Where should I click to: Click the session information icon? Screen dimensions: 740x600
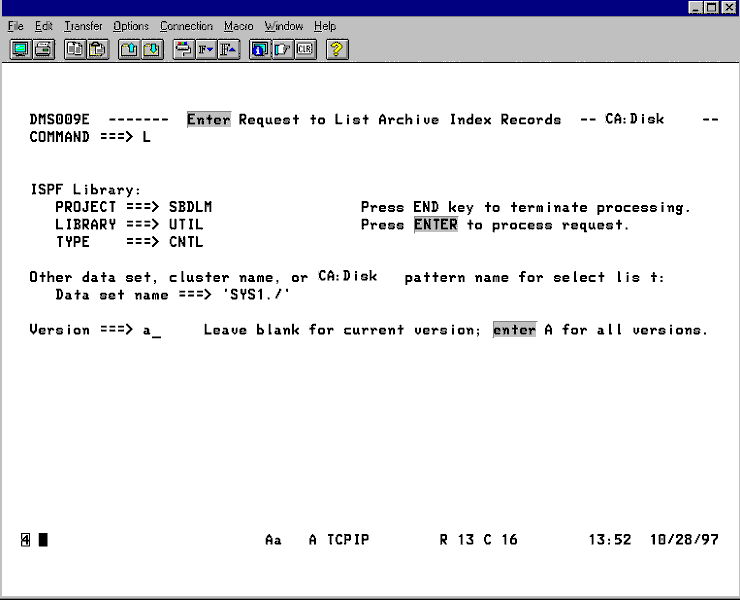click(260, 50)
